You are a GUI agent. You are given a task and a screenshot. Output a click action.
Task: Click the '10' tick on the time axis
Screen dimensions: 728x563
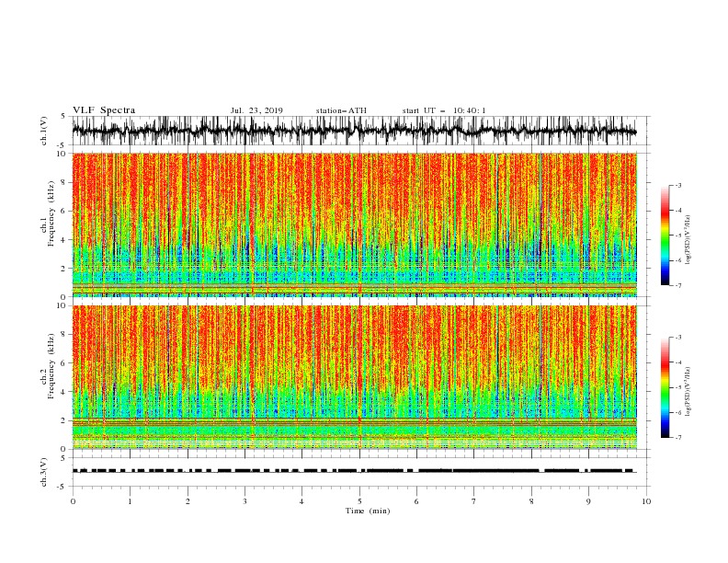(x=646, y=501)
